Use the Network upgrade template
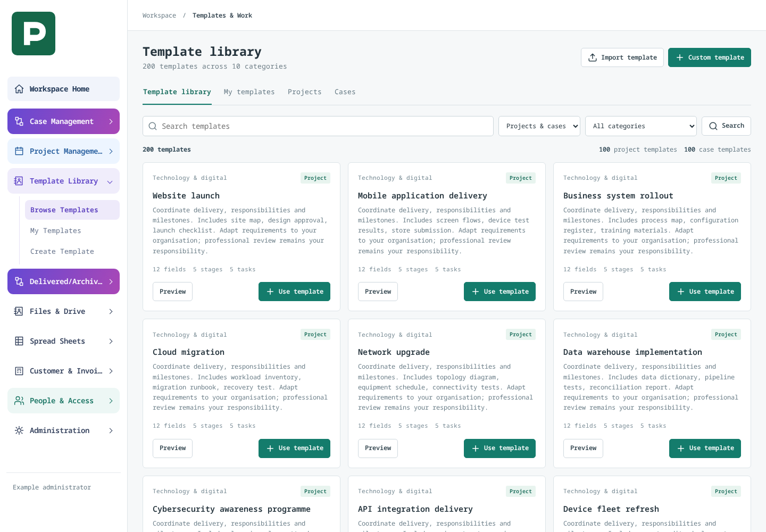Viewport: 766px width, 532px height. coord(499,448)
